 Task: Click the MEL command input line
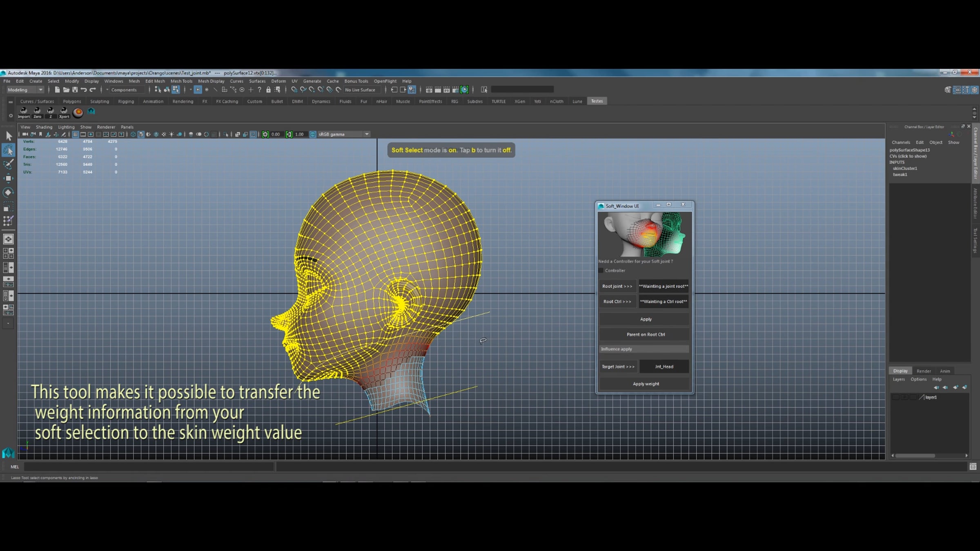pyautogui.click(x=149, y=467)
